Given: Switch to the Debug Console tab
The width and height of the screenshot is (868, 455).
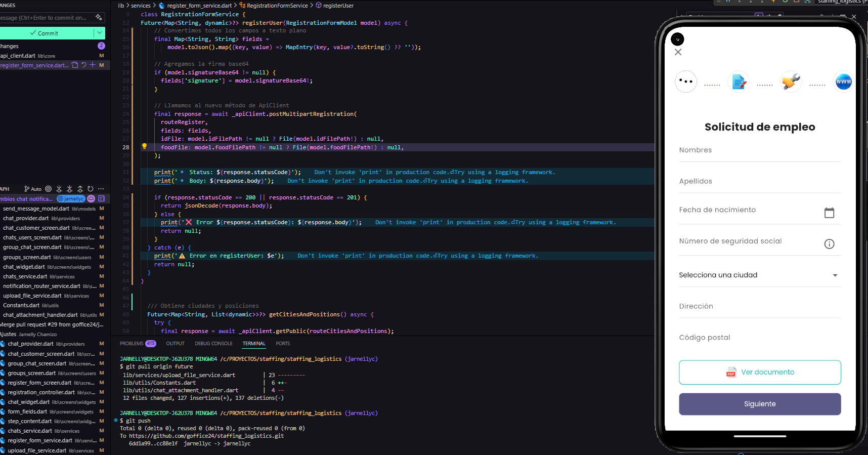Looking at the screenshot, I should point(213,344).
